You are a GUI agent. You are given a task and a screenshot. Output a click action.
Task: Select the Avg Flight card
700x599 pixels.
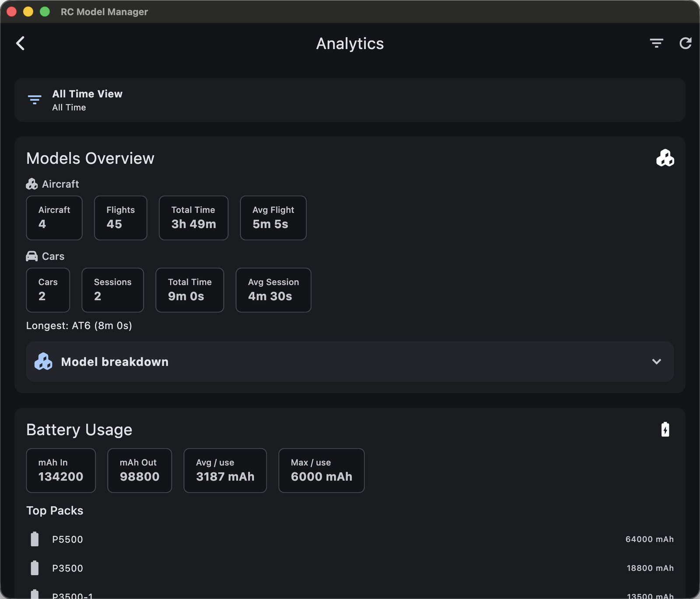(x=273, y=218)
